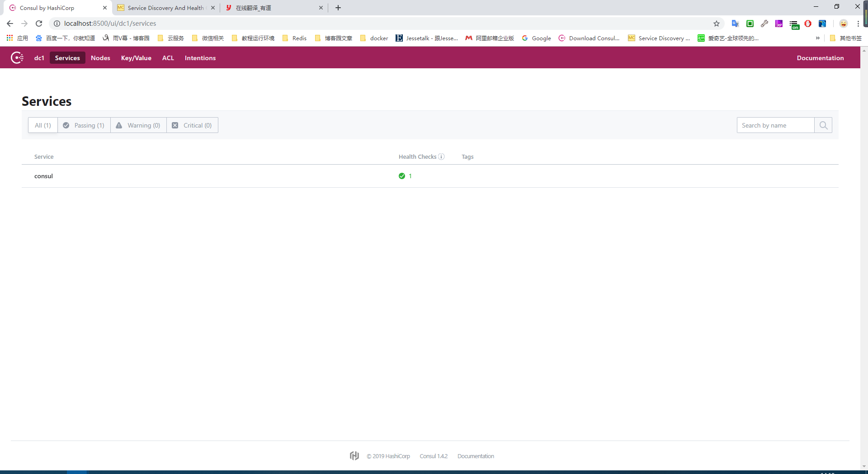Open the Documentation link in header

pos(820,58)
